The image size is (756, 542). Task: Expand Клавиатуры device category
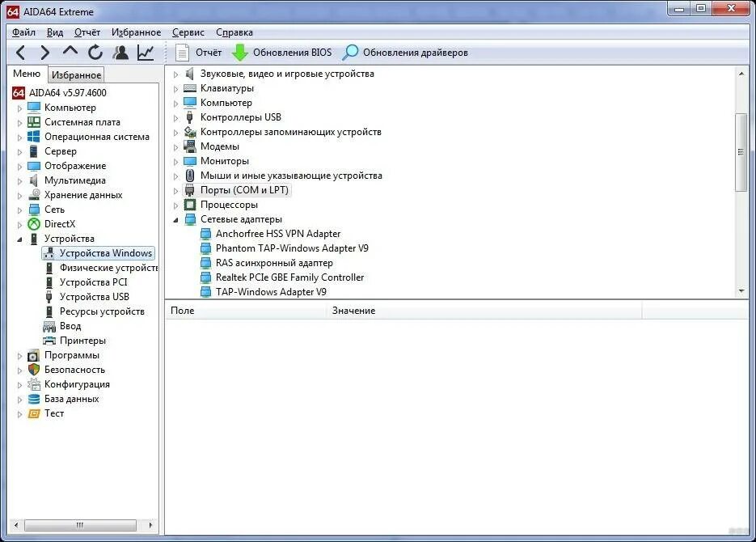[x=176, y=89]
